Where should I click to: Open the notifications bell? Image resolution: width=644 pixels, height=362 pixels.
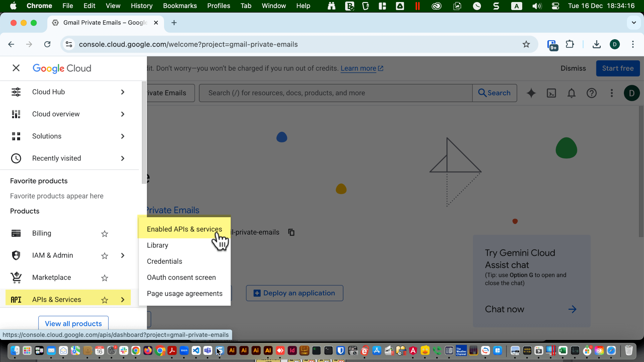[x=572, y=93]
